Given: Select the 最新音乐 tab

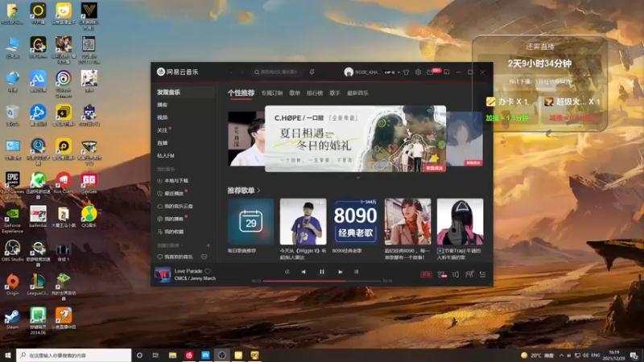Looking at the screenshot, I should click(357, 93).
